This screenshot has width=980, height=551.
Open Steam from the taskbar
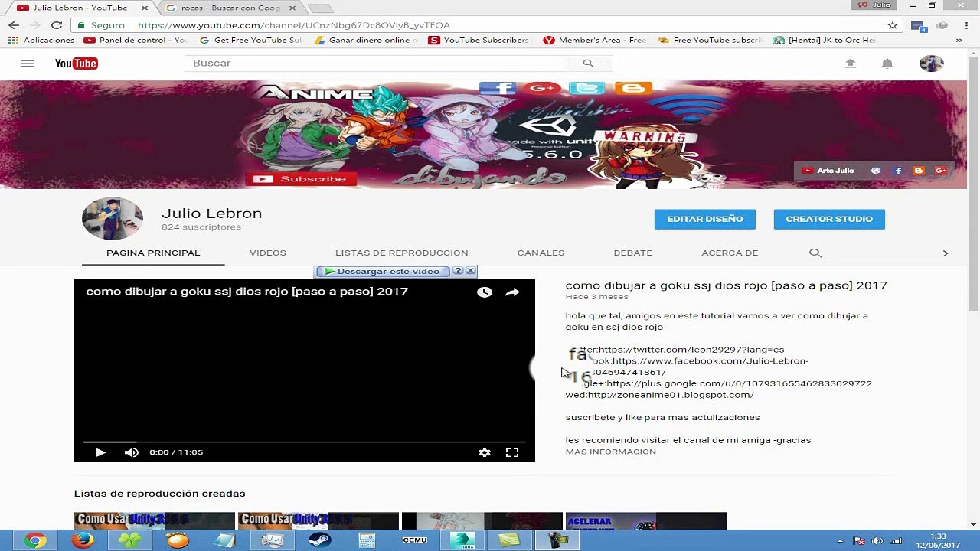coord(320,540)
